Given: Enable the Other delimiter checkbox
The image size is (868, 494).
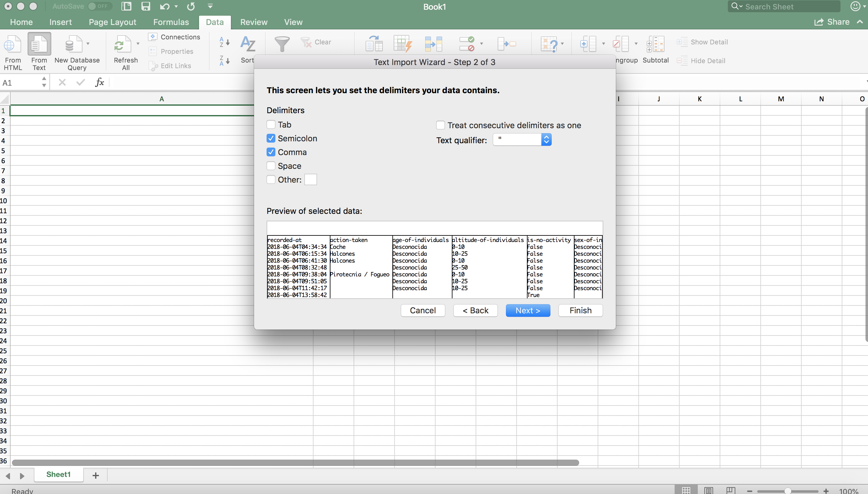Looking at the screenshot, I should tap(271, 180).
